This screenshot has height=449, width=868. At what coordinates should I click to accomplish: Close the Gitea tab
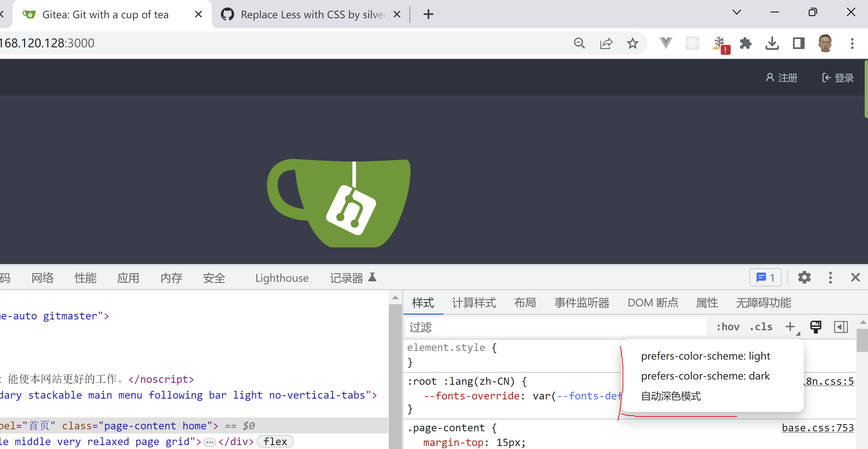[x=198, y=14]
